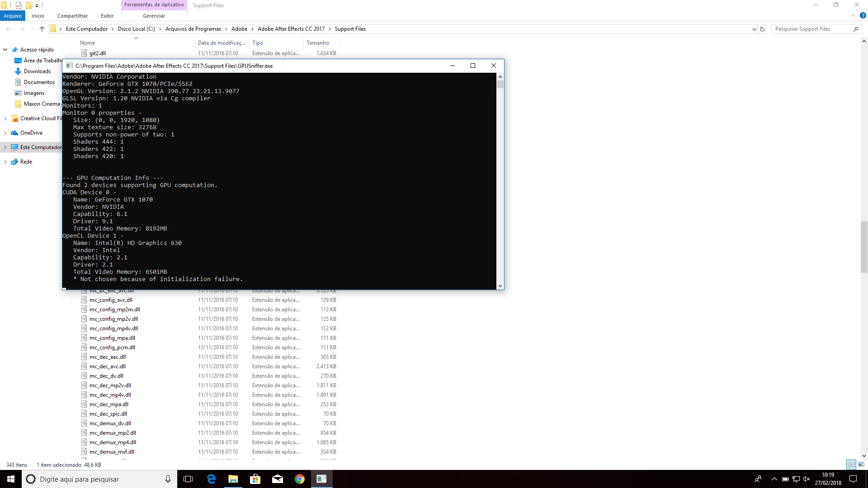Open the Exibir ribbon tab
The image size is (868, 488).
(x=107, y=16)
